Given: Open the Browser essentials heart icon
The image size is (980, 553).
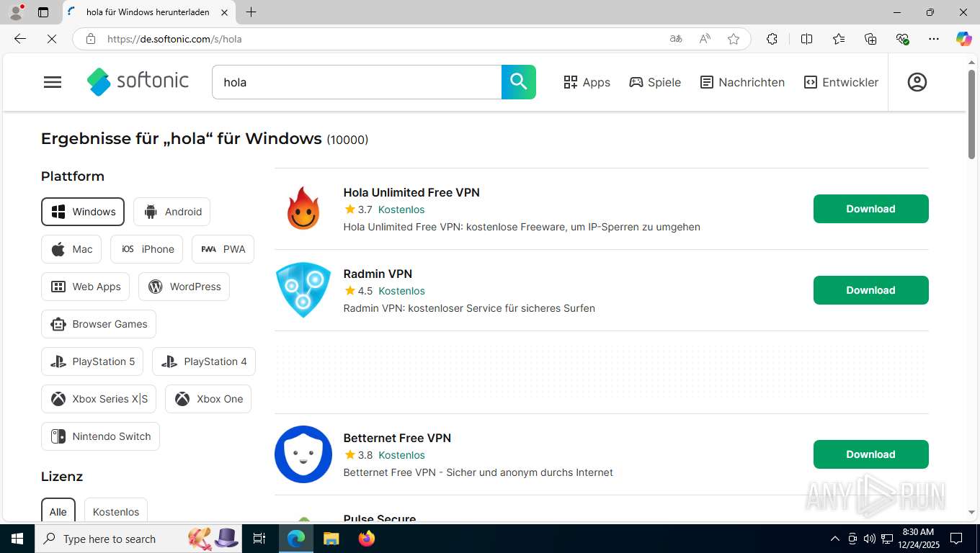Looking at the screenshot, I should coord(902,39).
